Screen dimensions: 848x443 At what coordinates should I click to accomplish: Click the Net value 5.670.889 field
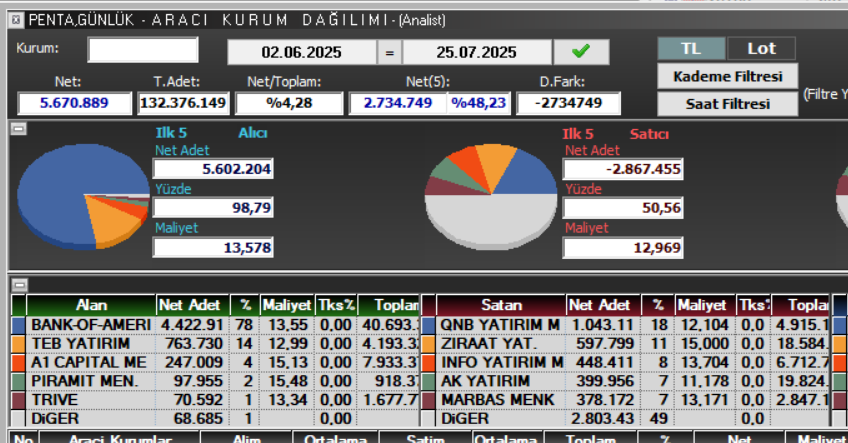tap(75, 103)
